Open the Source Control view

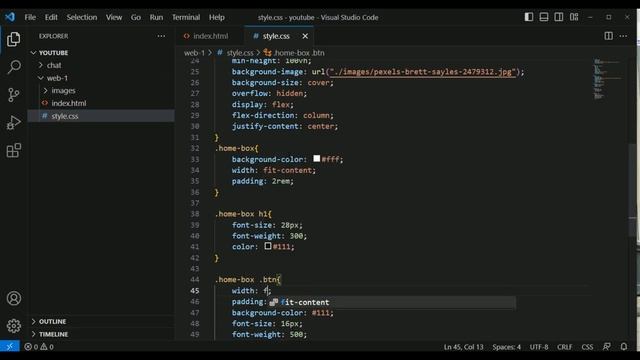[x=13, y=95]
